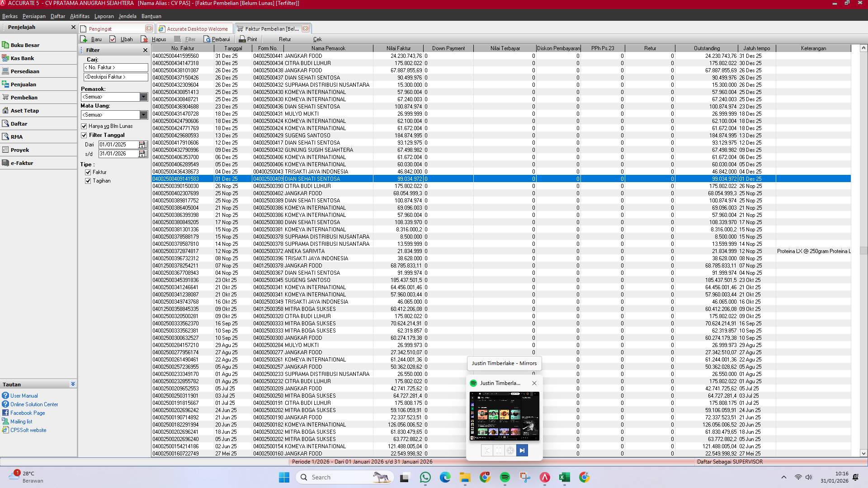Collapse the Tautan panel with its chevron

point(72,384)
